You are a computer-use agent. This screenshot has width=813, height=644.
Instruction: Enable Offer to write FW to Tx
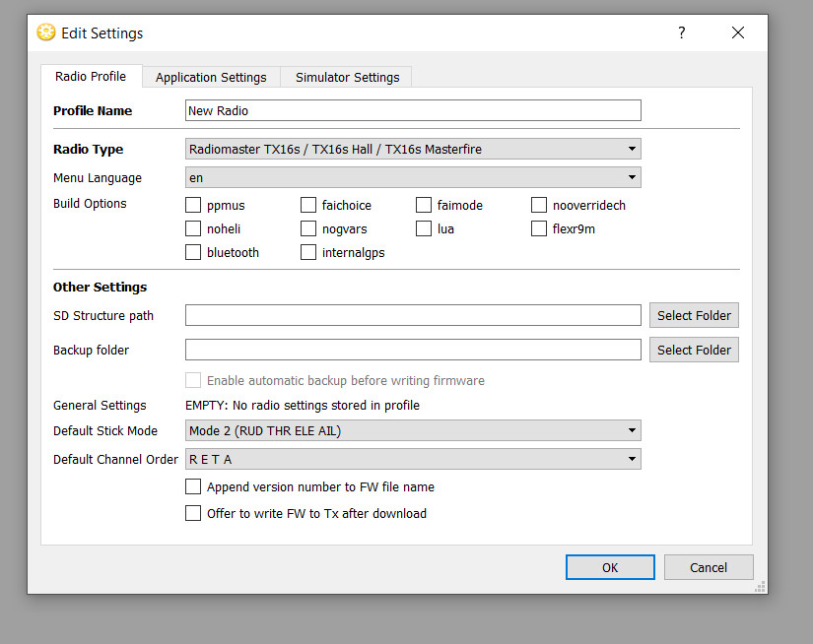(x=193, y=513)
